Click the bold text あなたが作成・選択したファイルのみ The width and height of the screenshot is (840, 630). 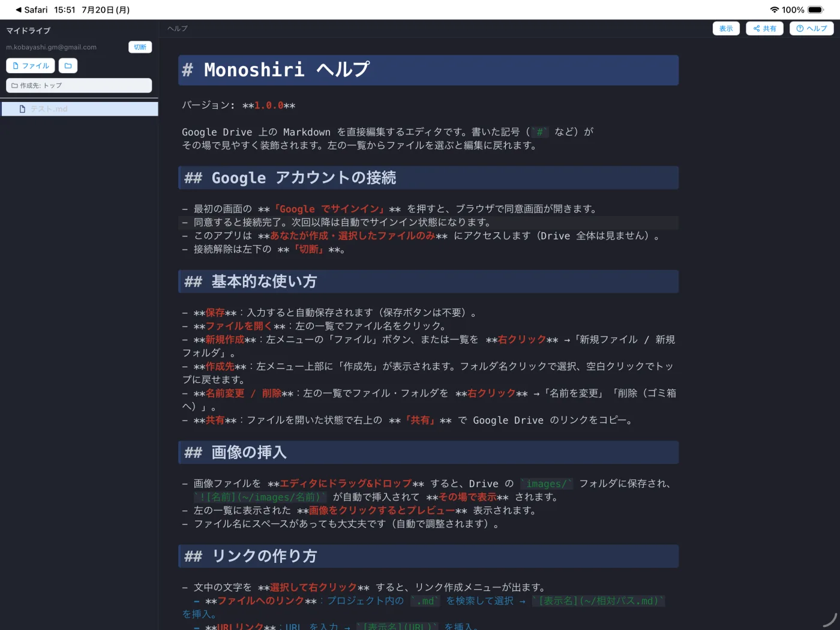click(x=353, y=236)
